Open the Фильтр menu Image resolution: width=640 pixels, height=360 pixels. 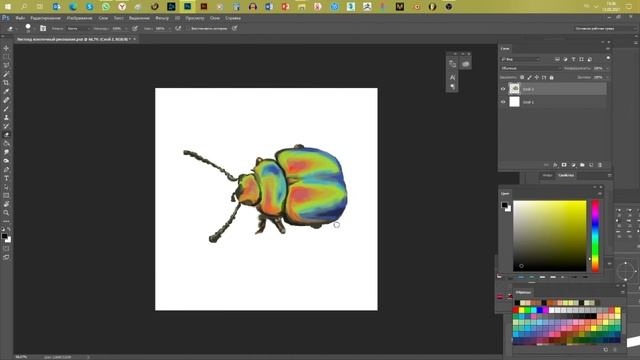162,18
